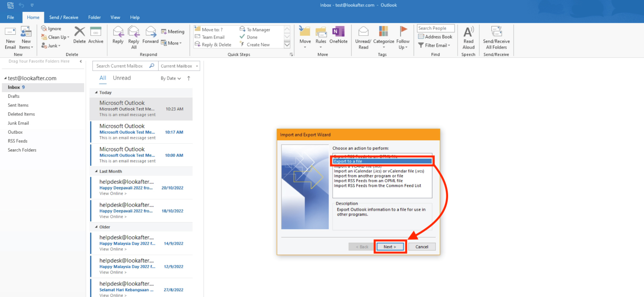Open the Current Mailbox scope dropdown

pyautogui.click(x=179, y=66)
